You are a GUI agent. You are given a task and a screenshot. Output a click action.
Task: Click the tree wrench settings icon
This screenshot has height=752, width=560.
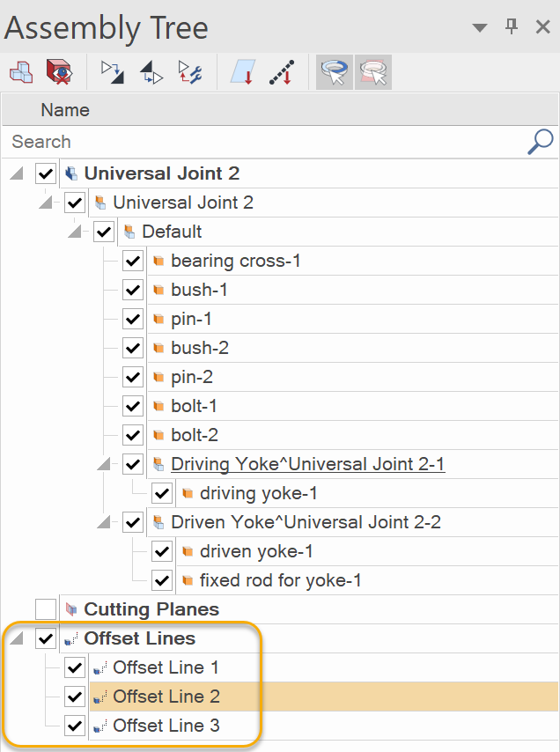coord(190,72)
